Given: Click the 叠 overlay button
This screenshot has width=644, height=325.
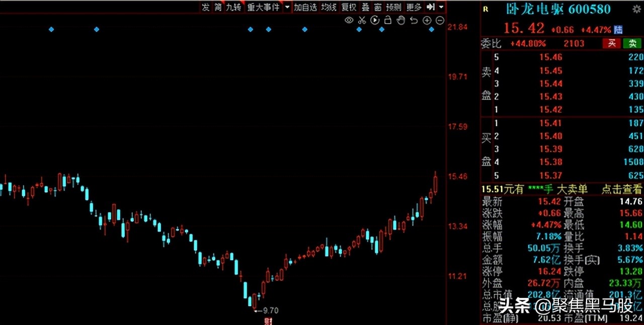Looking at the screenshot, I should coord(365,7).
